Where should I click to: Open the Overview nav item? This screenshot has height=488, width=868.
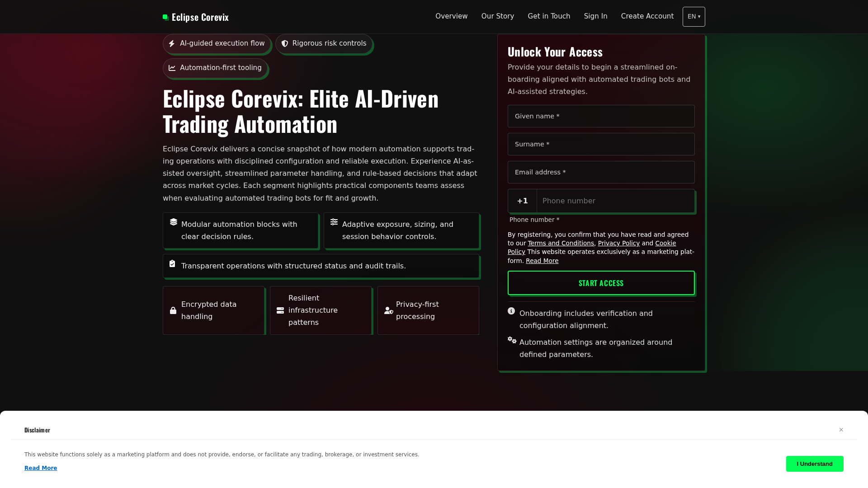[452, 16]
